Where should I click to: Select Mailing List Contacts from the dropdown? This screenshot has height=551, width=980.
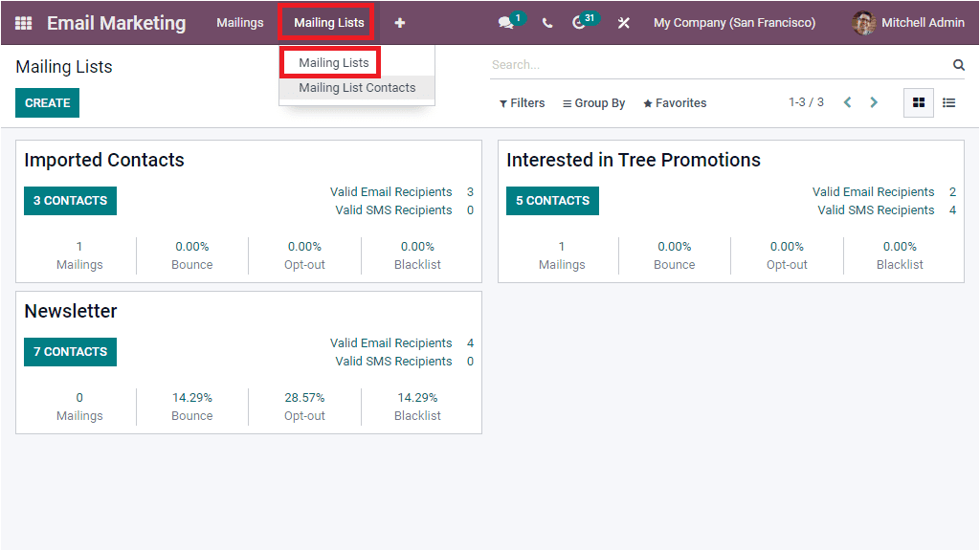pyautogui.click(x=356, y=87)
